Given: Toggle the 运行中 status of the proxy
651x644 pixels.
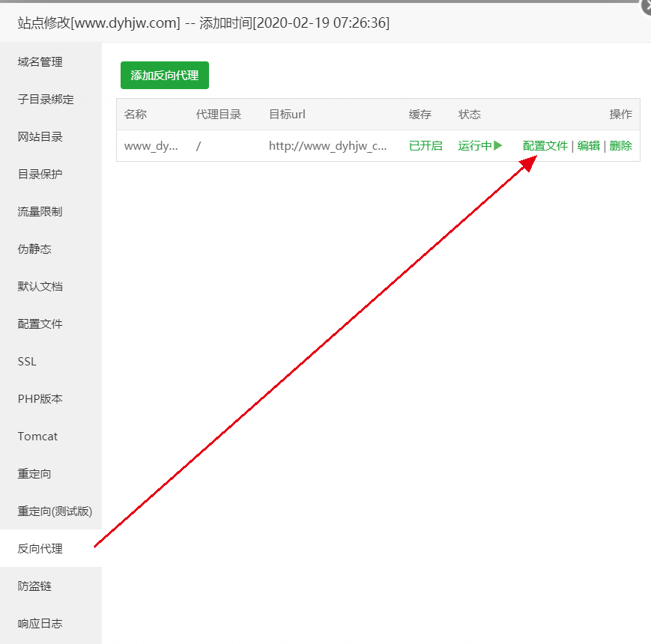Looking at the screenshot, I should 475,145.
